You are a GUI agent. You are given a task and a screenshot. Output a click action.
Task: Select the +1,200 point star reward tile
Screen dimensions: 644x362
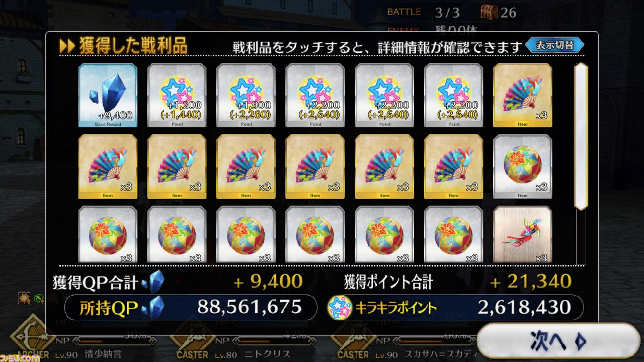pos(177,95)
